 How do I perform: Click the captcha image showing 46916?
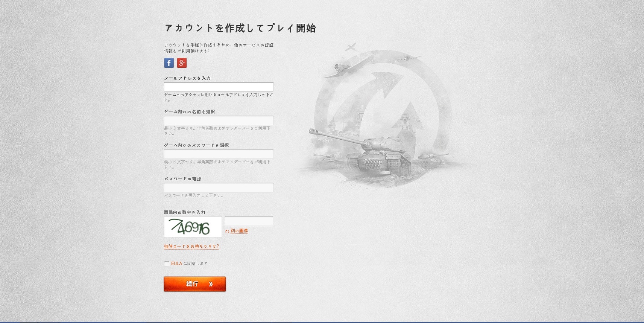coord(193,227)
